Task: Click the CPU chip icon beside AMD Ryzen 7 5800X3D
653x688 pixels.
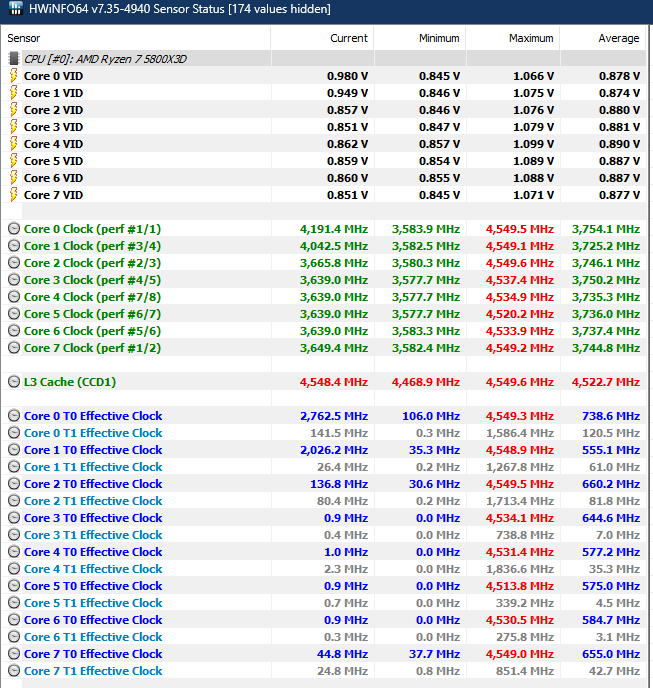Action: (x=14, y=58)
